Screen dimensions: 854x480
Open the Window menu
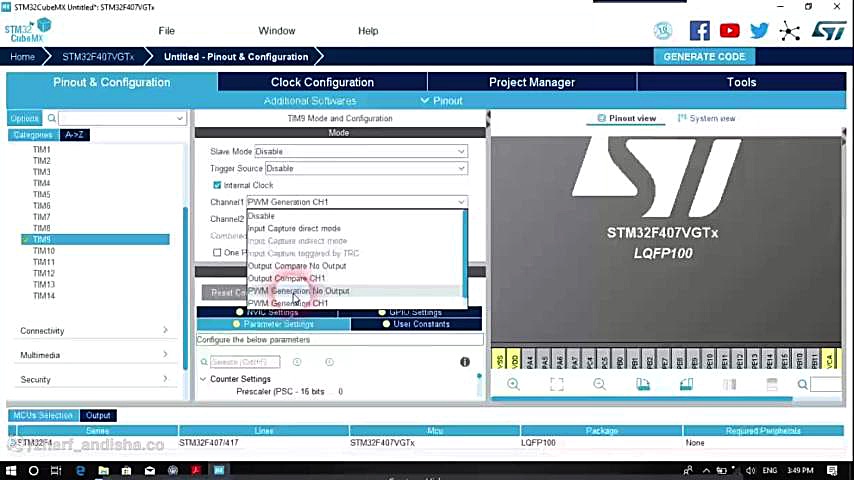(x=277, y=31)
